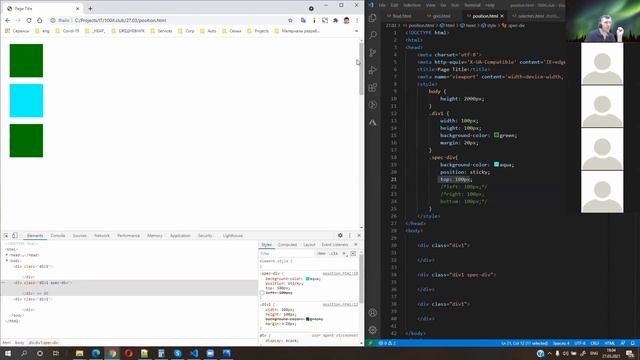The image size is (640, 360).
Task: Open VS Code Run and Debug icon
Action: [372, 70]
